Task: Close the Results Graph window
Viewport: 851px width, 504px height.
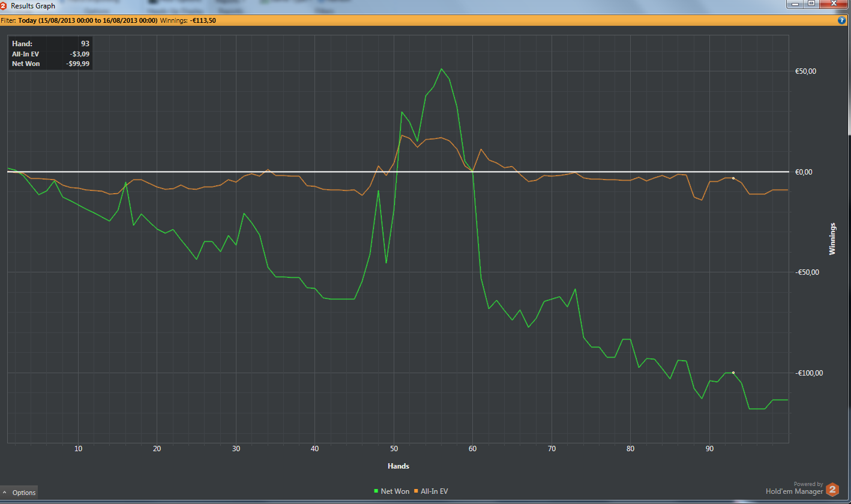Action: click(833, 4)
